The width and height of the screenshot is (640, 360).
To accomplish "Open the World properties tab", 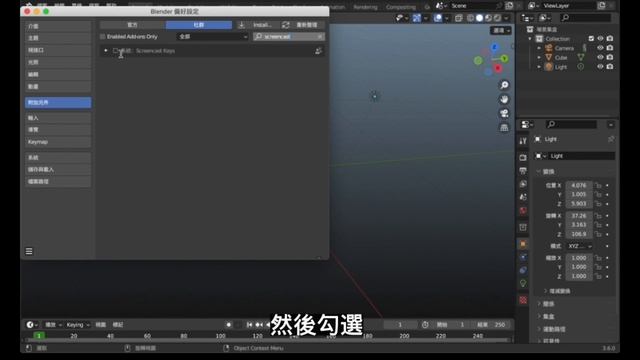I will 523,211.
